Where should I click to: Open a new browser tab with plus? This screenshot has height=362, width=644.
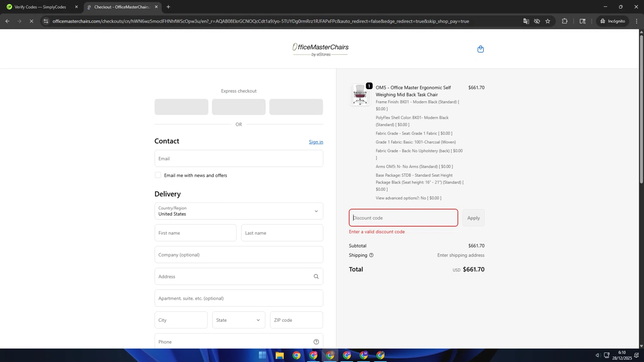[168, 7]
